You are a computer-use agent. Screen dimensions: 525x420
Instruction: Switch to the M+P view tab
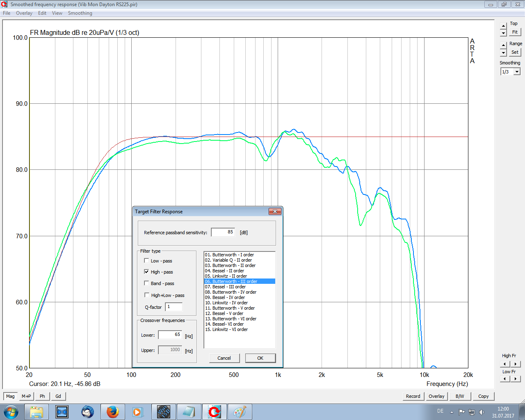click(26, 396)
